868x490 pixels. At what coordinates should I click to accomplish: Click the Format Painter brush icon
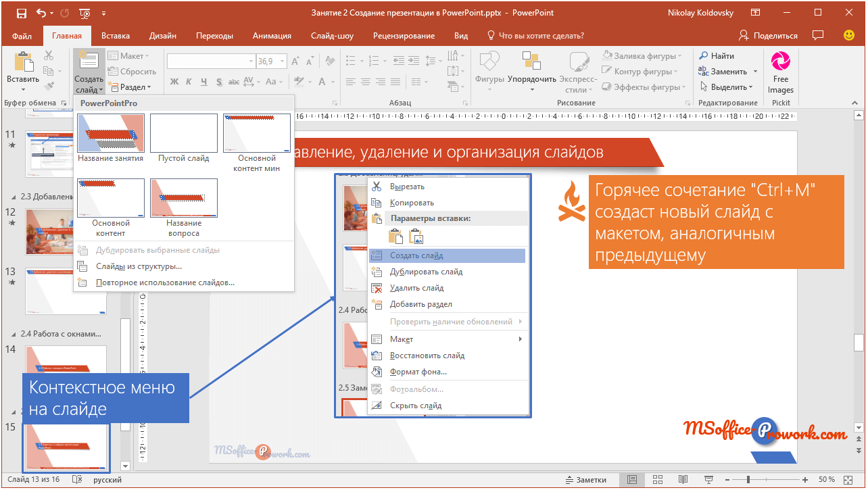49,87
